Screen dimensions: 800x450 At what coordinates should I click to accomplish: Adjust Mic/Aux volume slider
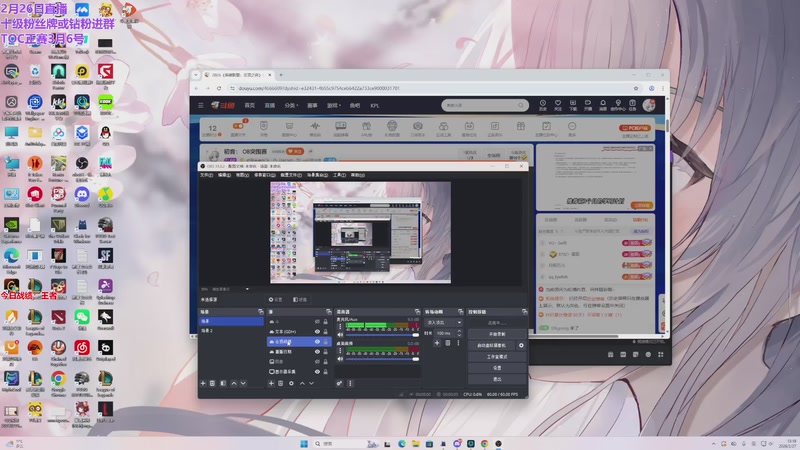(382, 335)
